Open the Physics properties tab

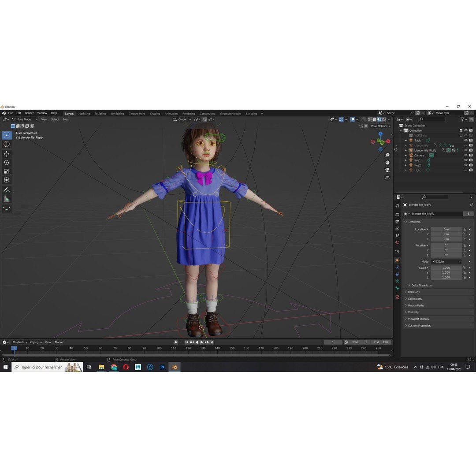(397, 268)
